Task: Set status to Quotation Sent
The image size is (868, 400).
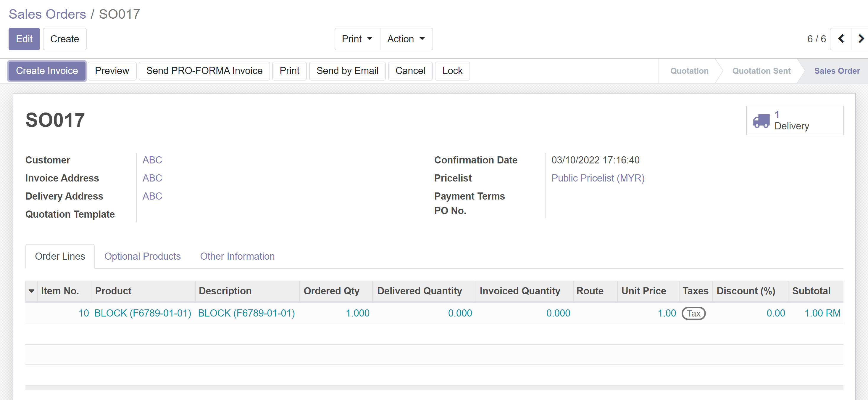Action: point(761,71)
